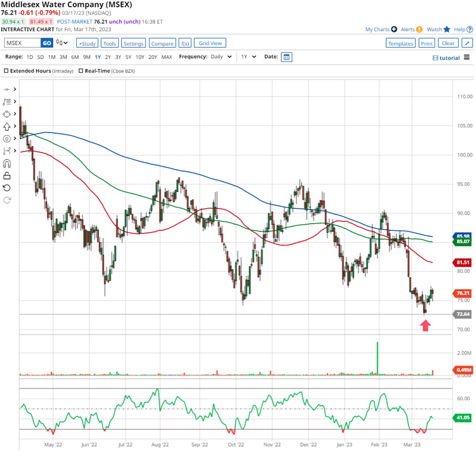476x452 pixels.
Task: Select the text list annotation tool icon
Action: (x=7, y=102)
